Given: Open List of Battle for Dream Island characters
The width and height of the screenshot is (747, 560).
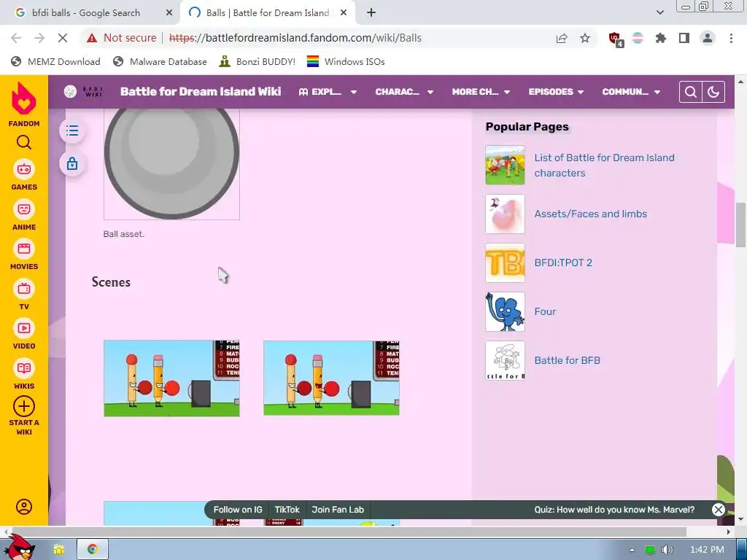Looking at the screenshot, I should [x=604, y=166].
